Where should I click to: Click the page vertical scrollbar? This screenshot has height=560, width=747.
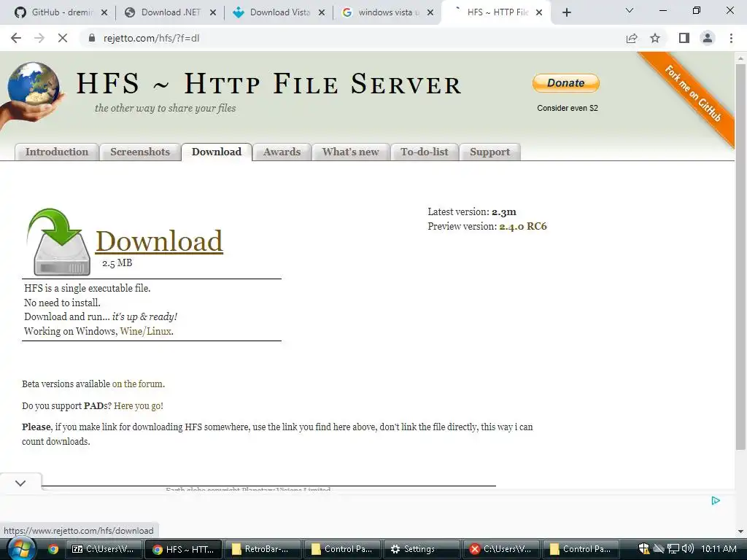click(x=740, y=257)
